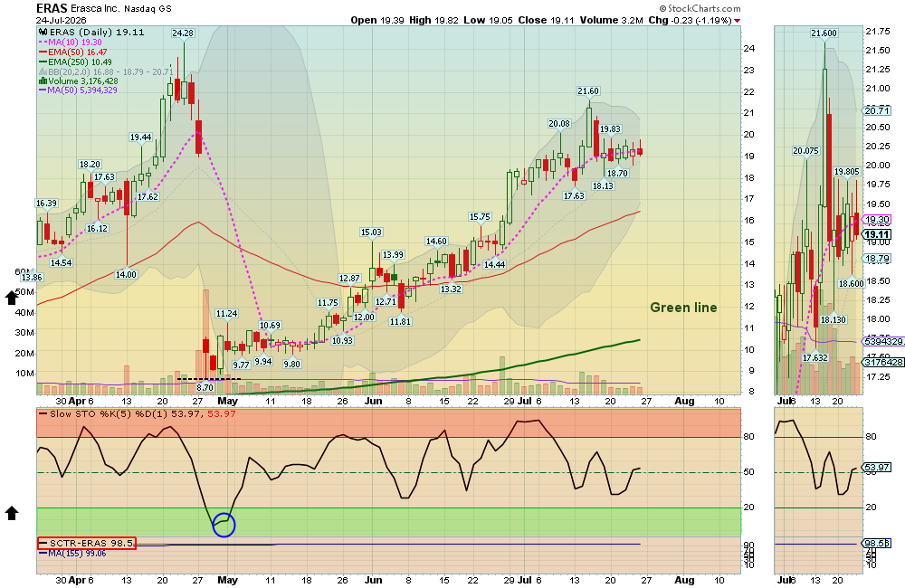The height and width of the screenshot is (588, 905).
Task: Click the Volume 3.2M value in header
Action: pyautogui.click(x=611, y=20)
